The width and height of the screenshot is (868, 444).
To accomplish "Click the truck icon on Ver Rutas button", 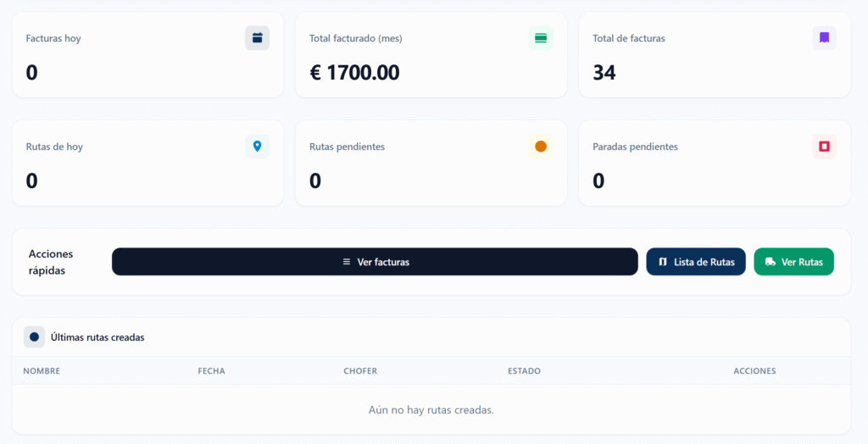I will (x=770, y=262).
